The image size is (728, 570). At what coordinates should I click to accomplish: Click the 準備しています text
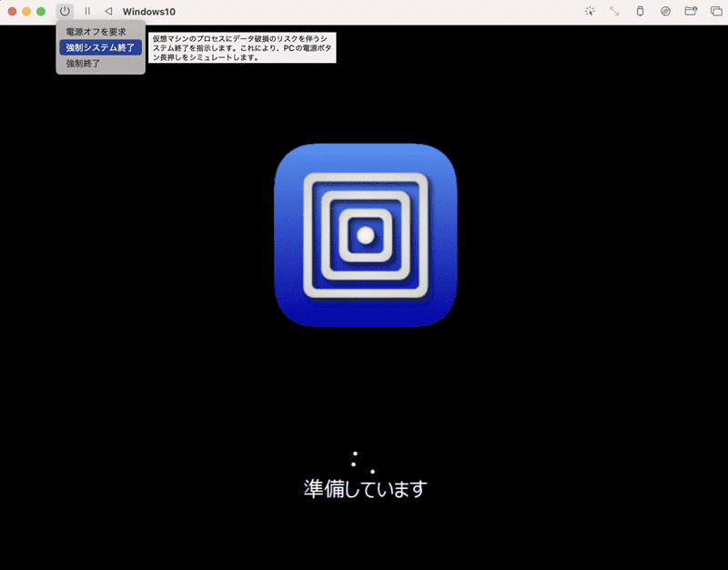click(x=365, y=489)
